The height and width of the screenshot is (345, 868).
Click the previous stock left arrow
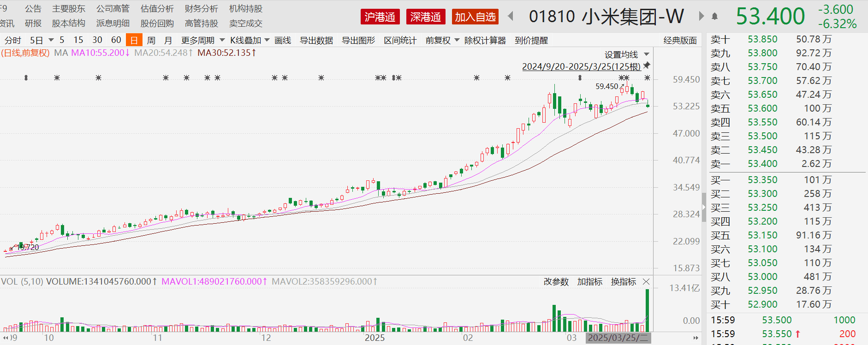pyautogui.click(x=511, y=17)
